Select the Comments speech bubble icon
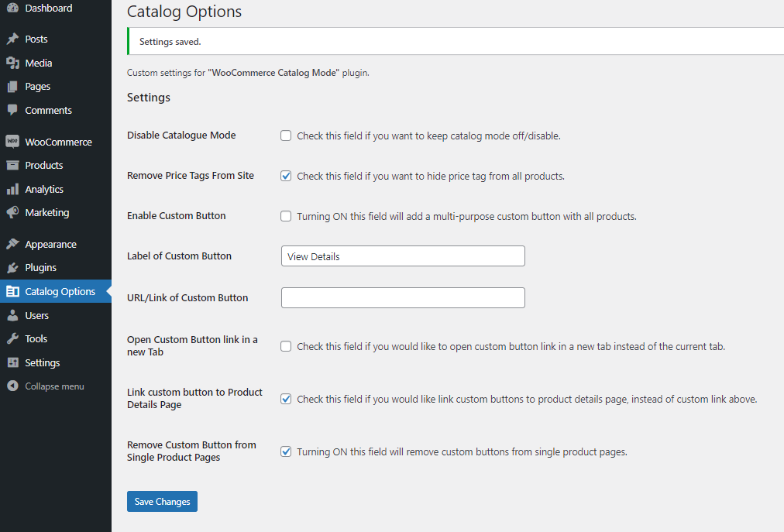784x532 pixels. pos(14,110)
